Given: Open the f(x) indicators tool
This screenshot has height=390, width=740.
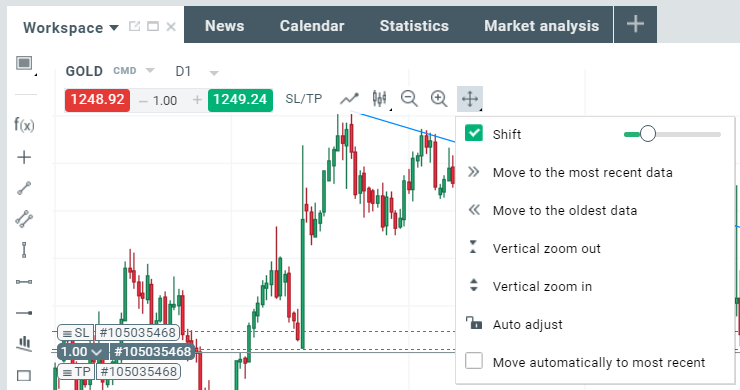Looking at the screenshot, I should [x=24, y=125].
